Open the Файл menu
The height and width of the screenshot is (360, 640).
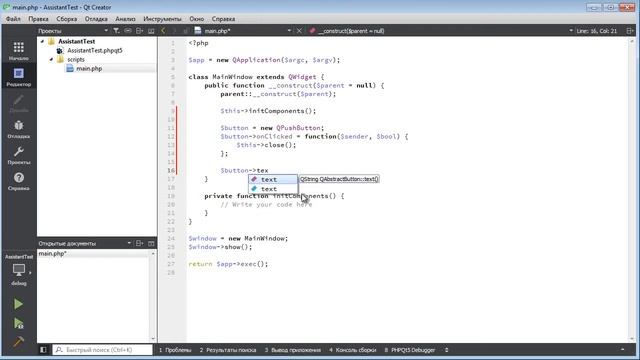click(x=13, y=19)
